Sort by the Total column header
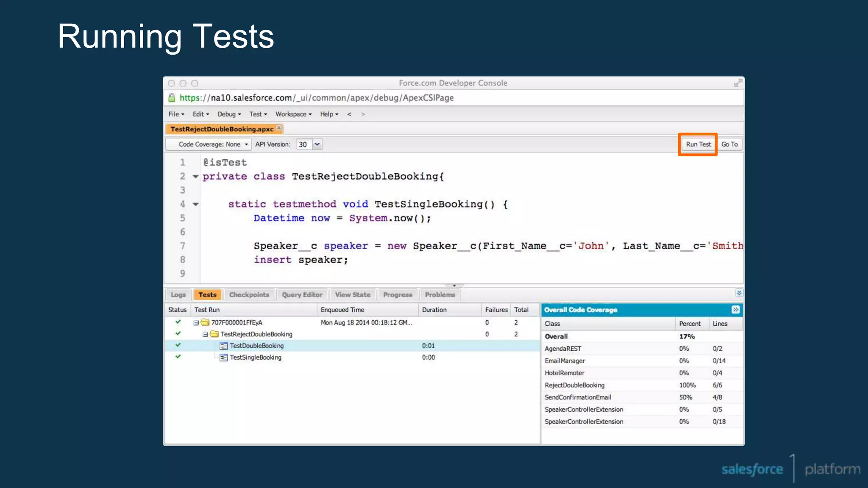 (525, 310)
